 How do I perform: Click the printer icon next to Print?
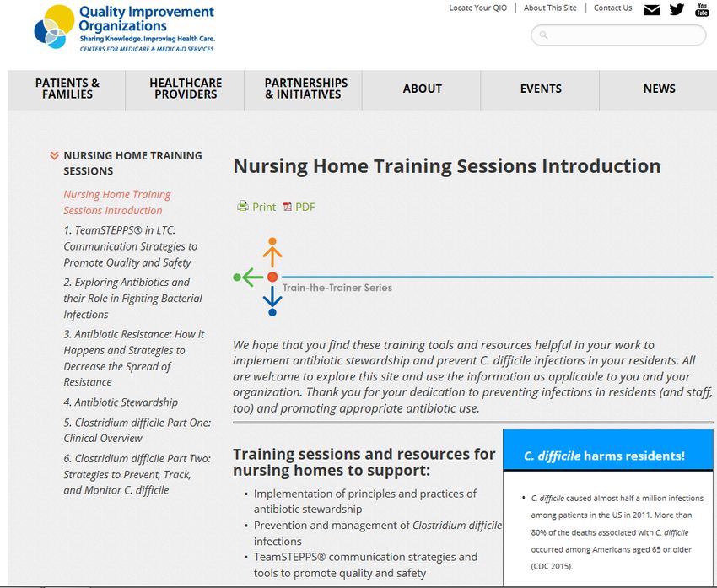242,206
